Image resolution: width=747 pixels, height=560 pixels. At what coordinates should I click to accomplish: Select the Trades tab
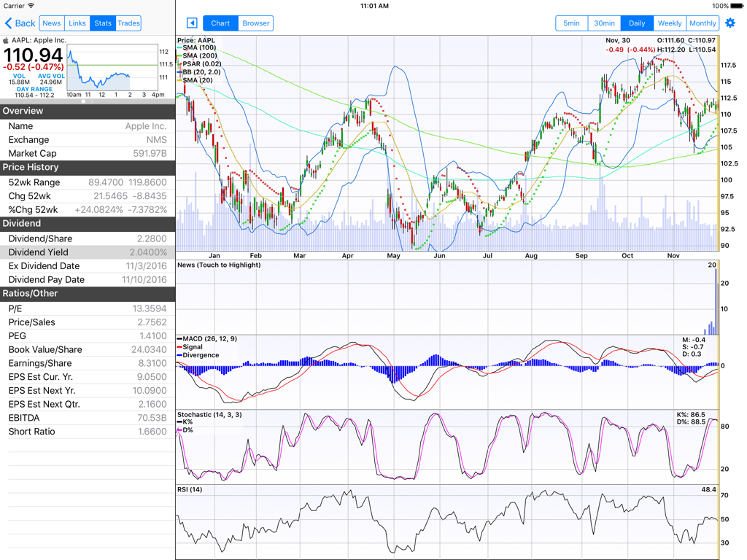click(x=128, y=23)
